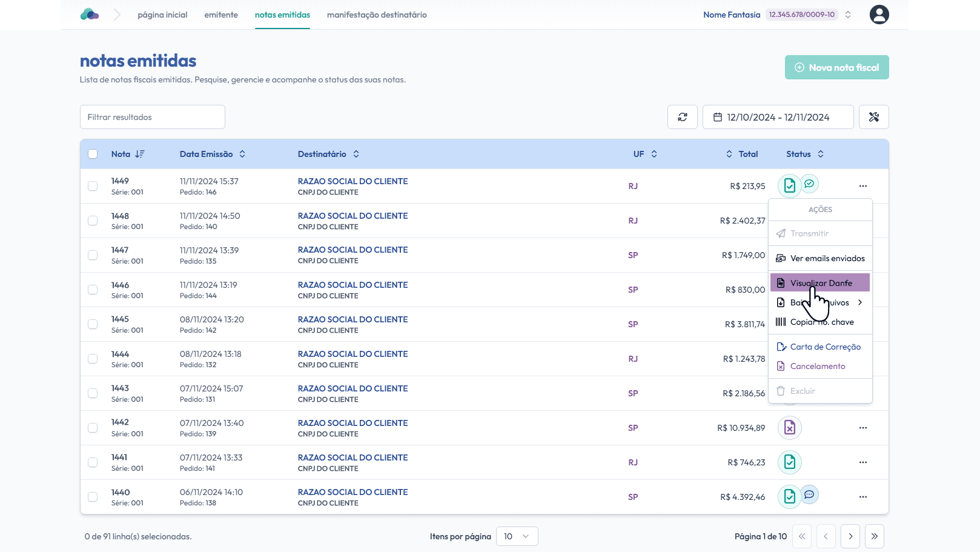
Task: Select Visualizar Danfe from actions menu
Action: coord(820,283)
